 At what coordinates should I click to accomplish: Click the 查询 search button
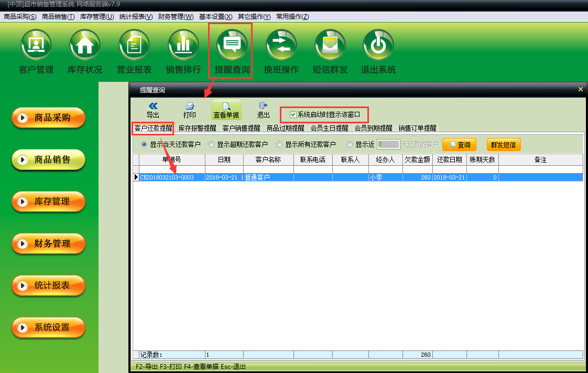pos(459,145)
